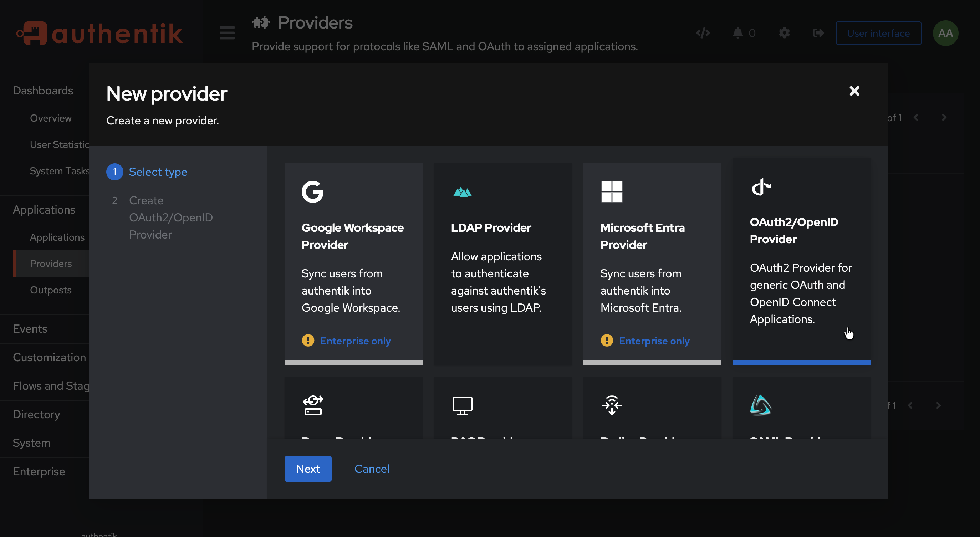The width and height of the screenshot is (980, 537).
Task: Click the Next button in the wizard
Action: [308, 469]
